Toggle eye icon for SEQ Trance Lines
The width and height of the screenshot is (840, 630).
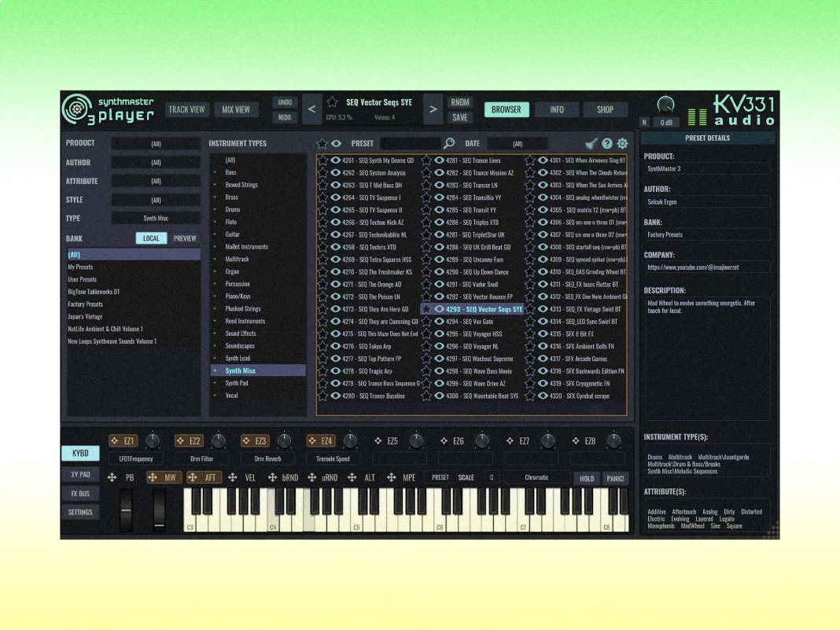(x=439, y=160)
